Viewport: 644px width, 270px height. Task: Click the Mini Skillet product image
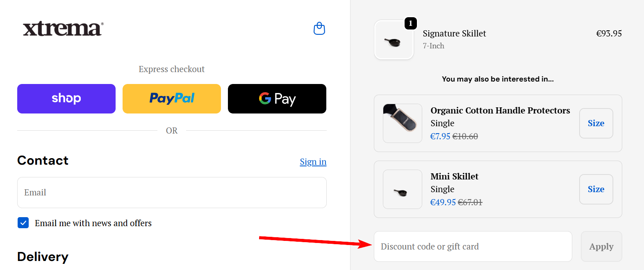(x=402, y=189)
